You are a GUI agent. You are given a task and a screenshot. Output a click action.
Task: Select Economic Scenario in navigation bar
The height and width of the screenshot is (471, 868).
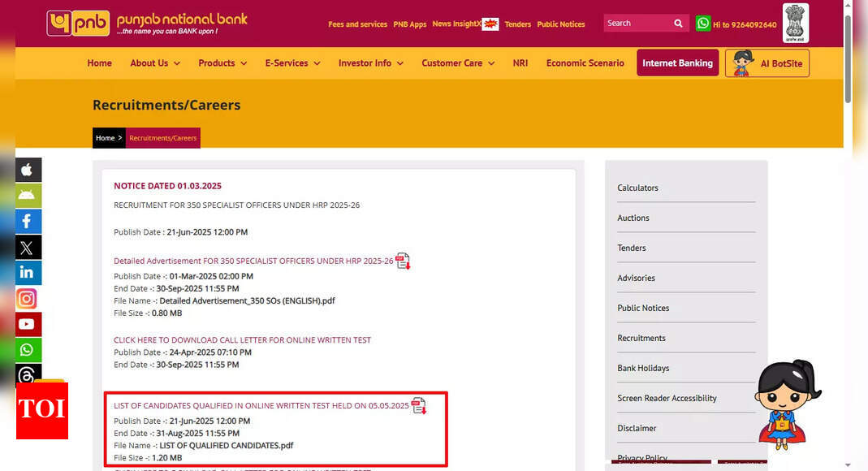click(x=585, y=63)
